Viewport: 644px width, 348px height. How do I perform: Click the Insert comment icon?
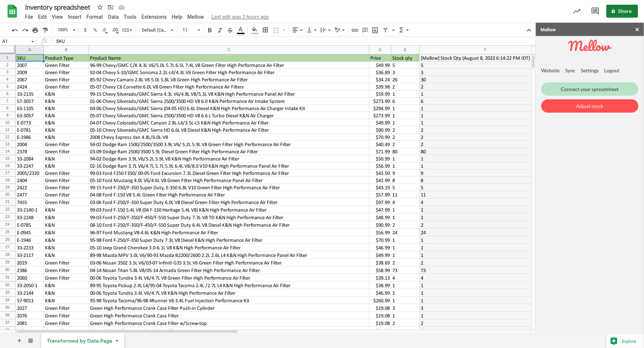click(365, 30)
